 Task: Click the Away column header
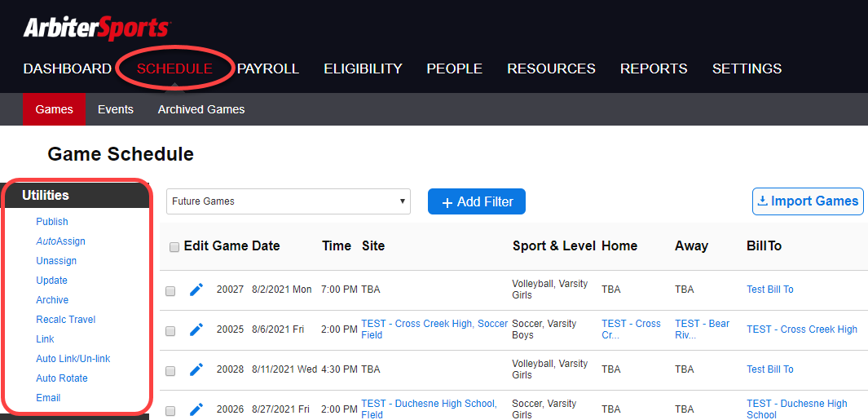pyautogui.click(x=691, y=246)
